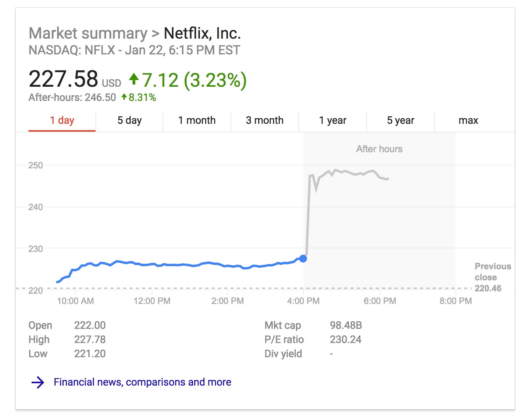Viewport: 532px width, 414px height.
Task: Click the small green arrow next to 8.31%
Action: pyautogui.click(x=124, y=97)
